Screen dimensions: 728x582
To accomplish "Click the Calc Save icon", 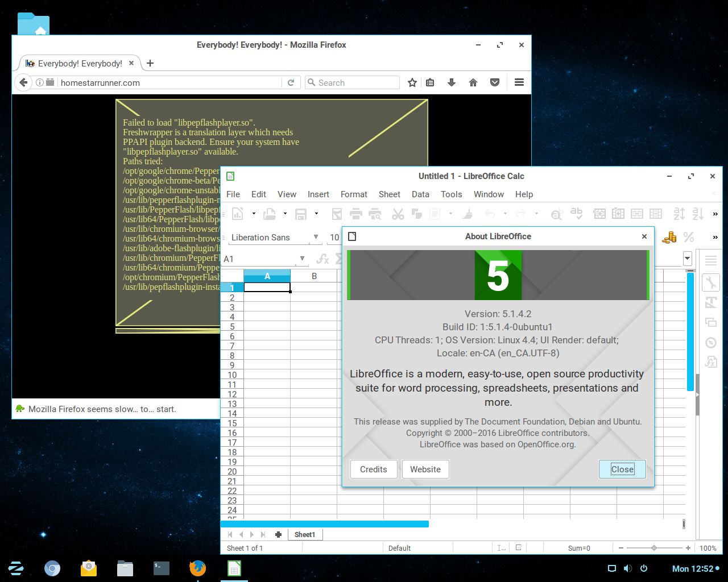I will (301, 214).
